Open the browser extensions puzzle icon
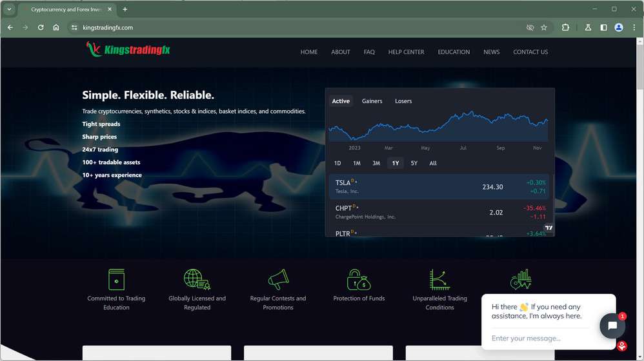Image resolution: width=644 pixels, height=361 pixels. point(565,28)
